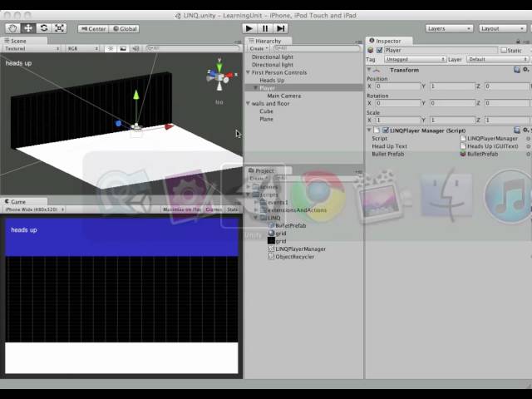Switch to iTunes in the app switcher

tap(509, 196)
